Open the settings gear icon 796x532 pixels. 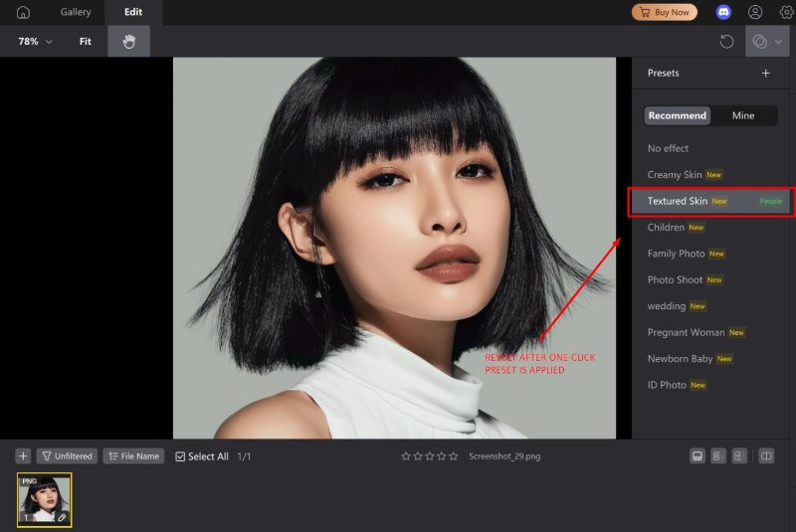point(786,12)
